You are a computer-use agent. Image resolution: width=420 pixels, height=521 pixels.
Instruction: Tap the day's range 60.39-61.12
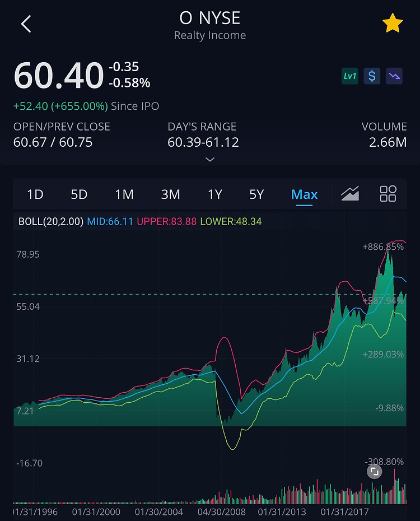pos(203,142)
